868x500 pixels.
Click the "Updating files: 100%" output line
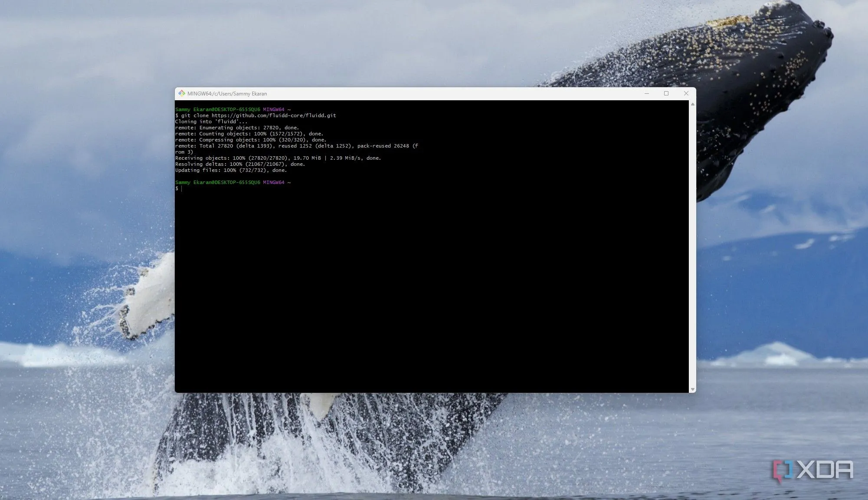[x=231, y=170]
